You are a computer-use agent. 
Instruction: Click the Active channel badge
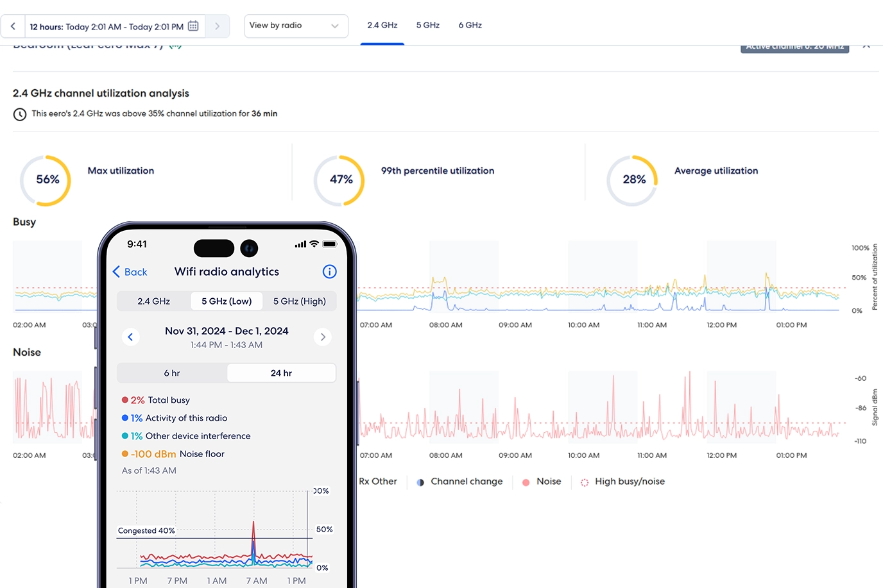point(794,47)
